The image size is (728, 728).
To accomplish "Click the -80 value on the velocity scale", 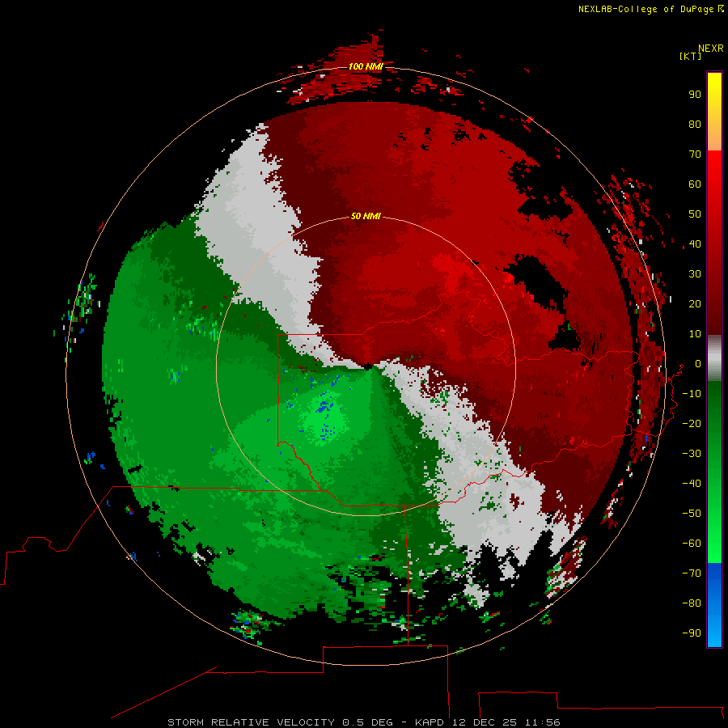I will click(692, 603).
